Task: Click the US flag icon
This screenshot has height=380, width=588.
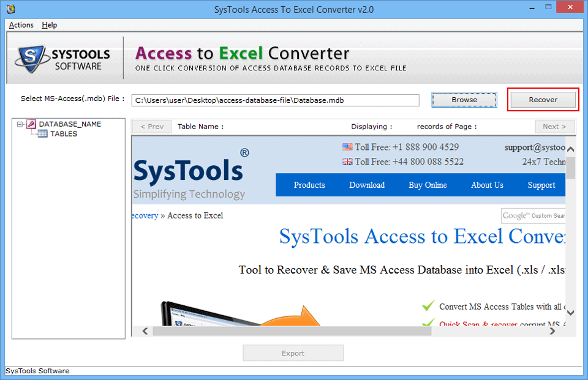Action: (347, 147)
